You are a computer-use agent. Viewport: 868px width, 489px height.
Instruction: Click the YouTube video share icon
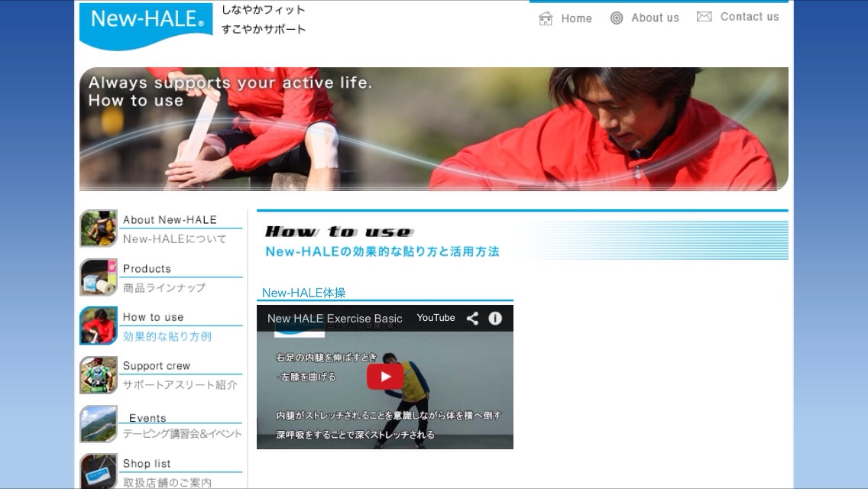pos(472,319)
